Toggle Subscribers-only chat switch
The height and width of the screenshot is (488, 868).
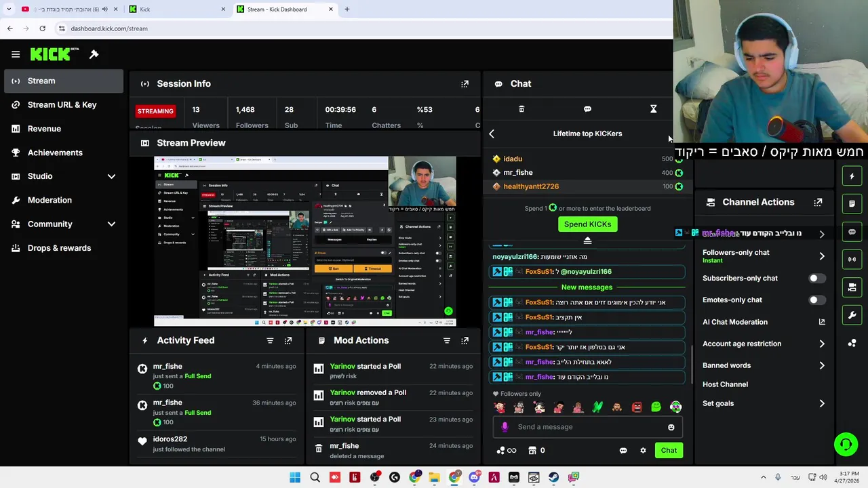[817, 279]
